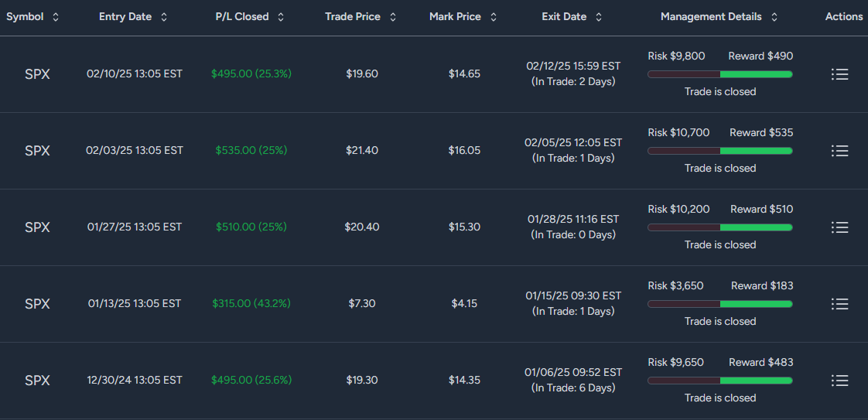The height and width of the screenshot is (420, 868).
Task: Sort by Management Details arrows
Action: [774, 17]
